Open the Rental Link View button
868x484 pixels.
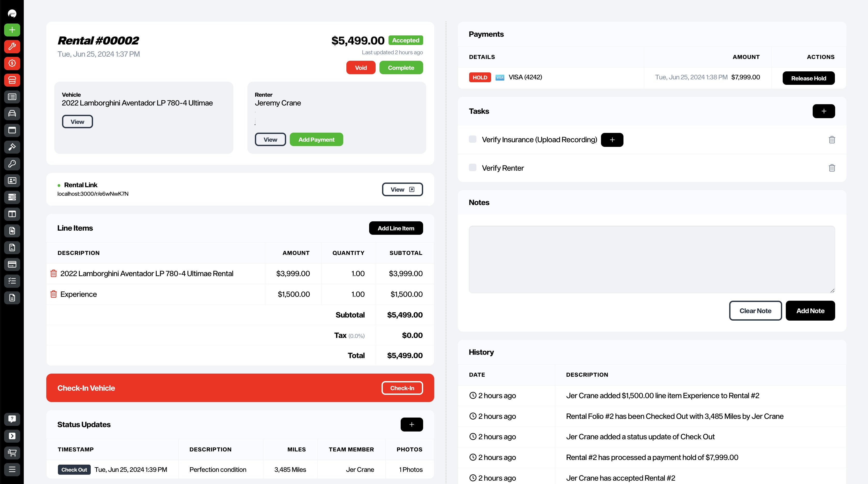pyautogui.click(x=402, y=190)
